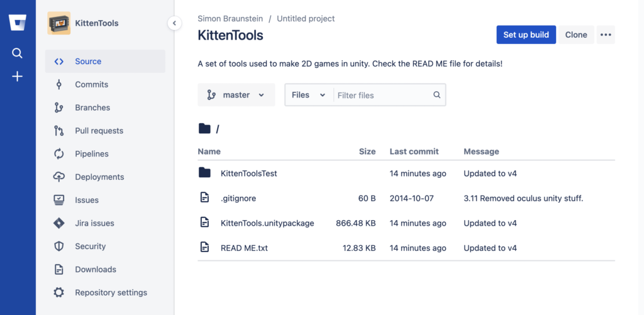644x315 pixels.
Task: Select Pull requests in the sidebar
Action: pos(105,131)
